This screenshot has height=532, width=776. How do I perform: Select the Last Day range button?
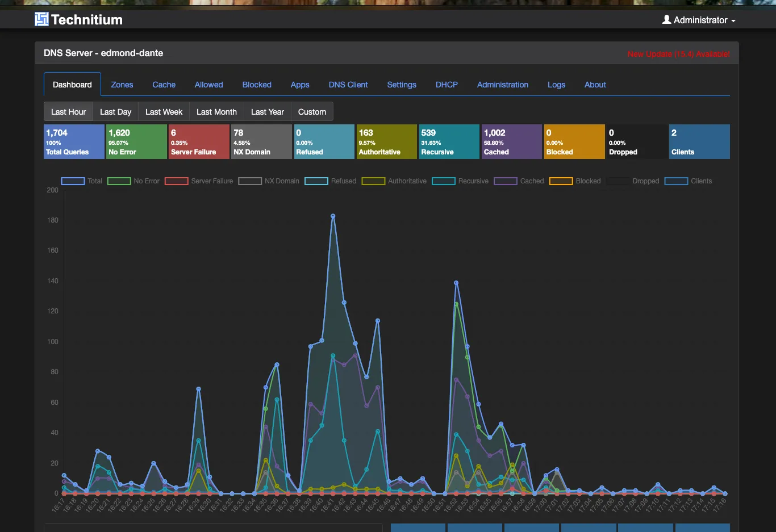pos(116,112)
